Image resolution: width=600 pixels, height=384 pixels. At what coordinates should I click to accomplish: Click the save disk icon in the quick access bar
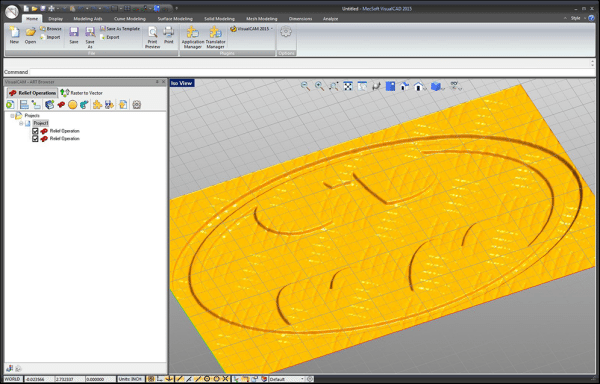[43, 8]
